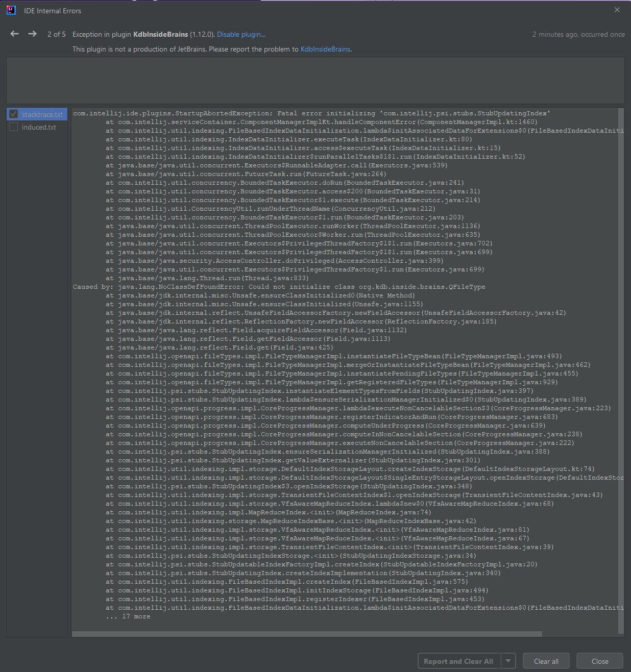Expand the Report and Clear All dropdown arrow
This screenshot has width=631, height=672.
[x=508, y=661]
